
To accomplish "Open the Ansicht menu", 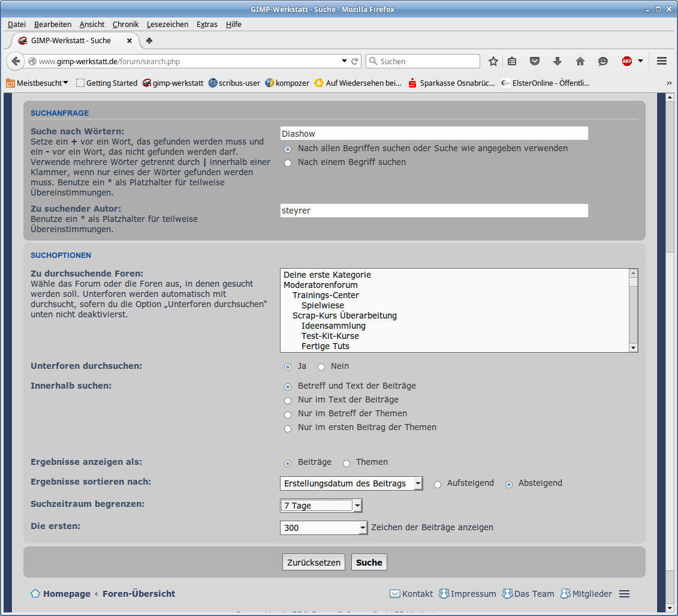I will click(92, 24).
